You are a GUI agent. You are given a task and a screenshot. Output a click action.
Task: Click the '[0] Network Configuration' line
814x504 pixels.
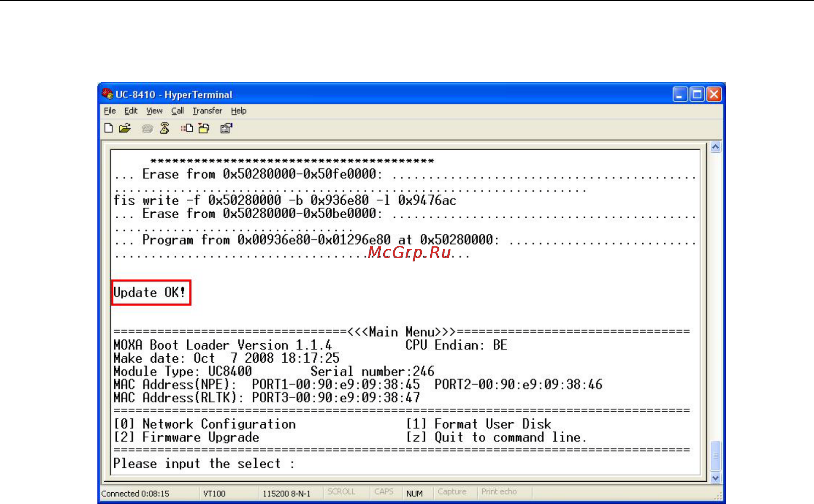click(x=204, y=424)
